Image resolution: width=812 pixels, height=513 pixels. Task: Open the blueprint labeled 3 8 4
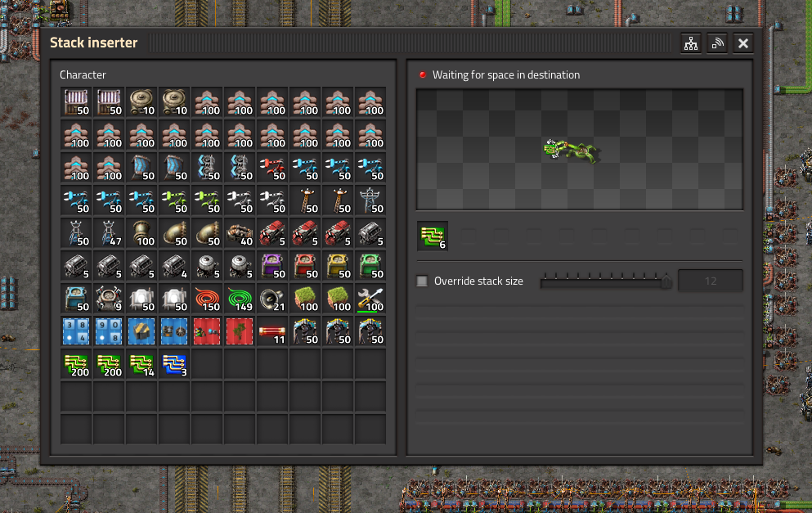(x=76, y=331)
